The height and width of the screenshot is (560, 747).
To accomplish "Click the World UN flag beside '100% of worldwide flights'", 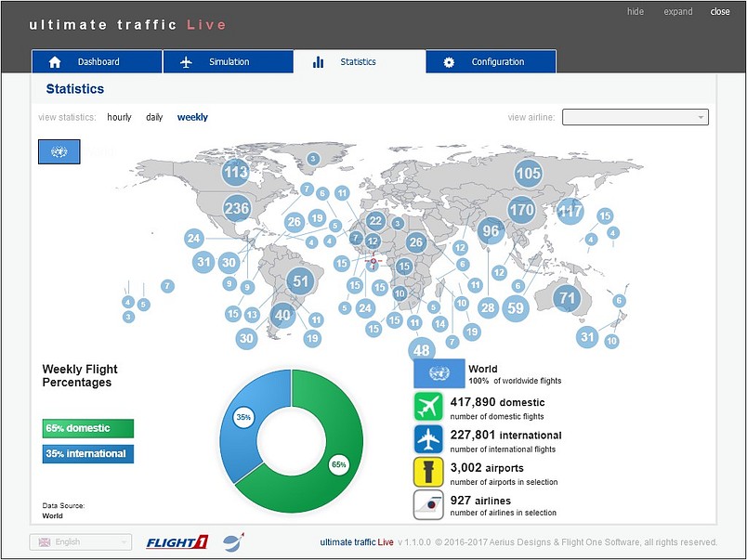I will click(439, 373).
